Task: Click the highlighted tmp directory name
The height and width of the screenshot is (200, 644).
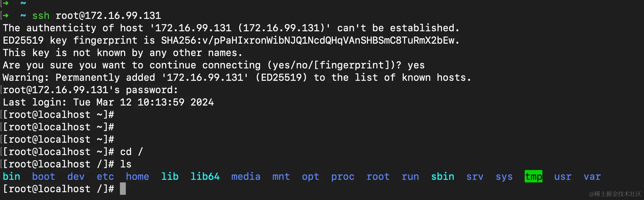Action: (533, 177)
